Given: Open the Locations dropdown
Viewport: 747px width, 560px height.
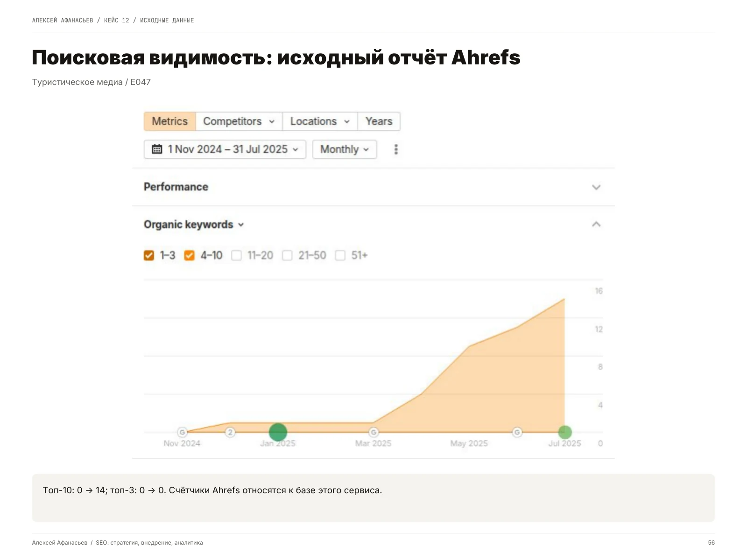Looking at the screenshot, I should (x=320, y=121).
